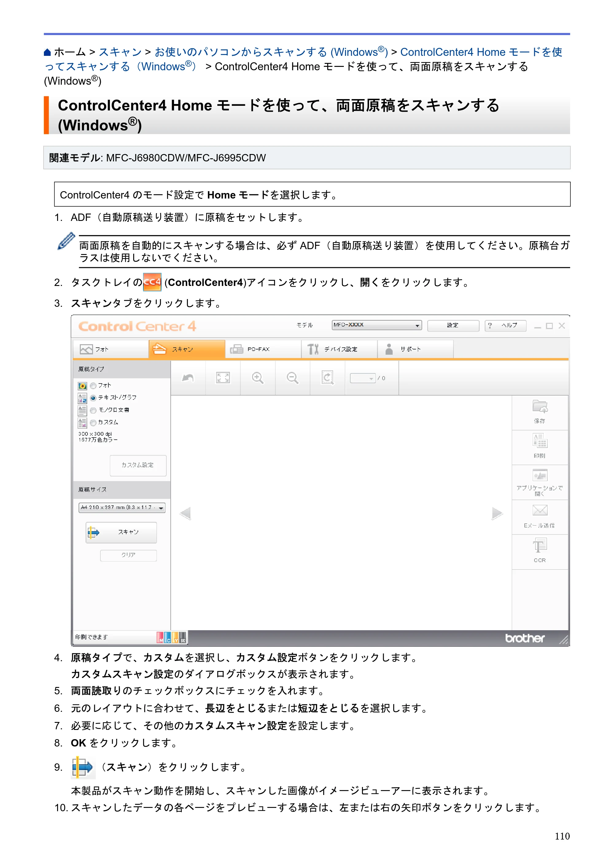
Task: Click the Eメール送信 envelope icon
Action: click(x=540, y=510)
